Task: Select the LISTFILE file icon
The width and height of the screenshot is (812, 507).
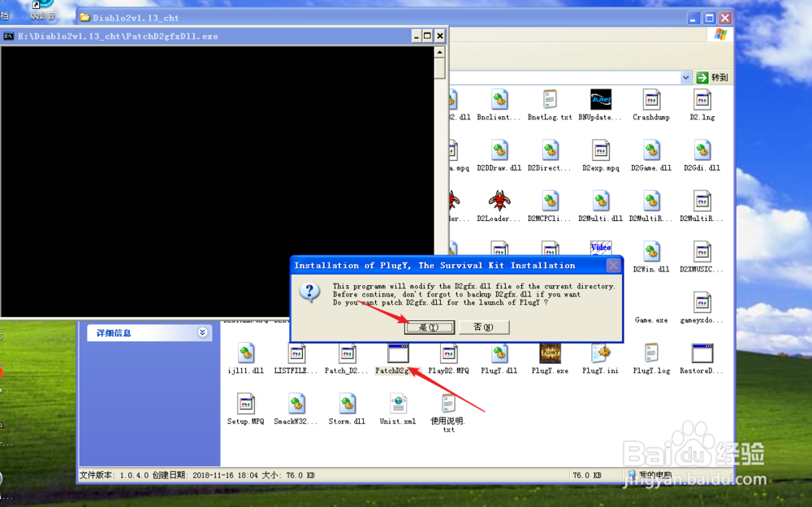Action: (296, 353)
